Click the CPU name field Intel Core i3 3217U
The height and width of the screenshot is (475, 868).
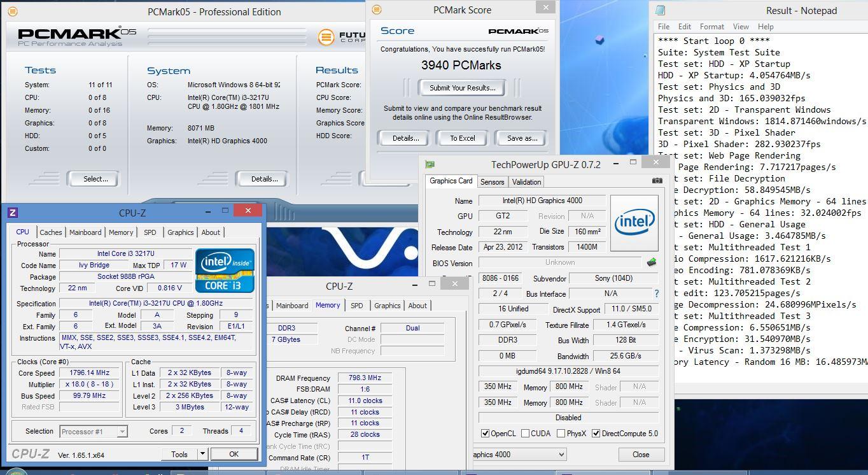pyautogui.click(x=125, y=253)
